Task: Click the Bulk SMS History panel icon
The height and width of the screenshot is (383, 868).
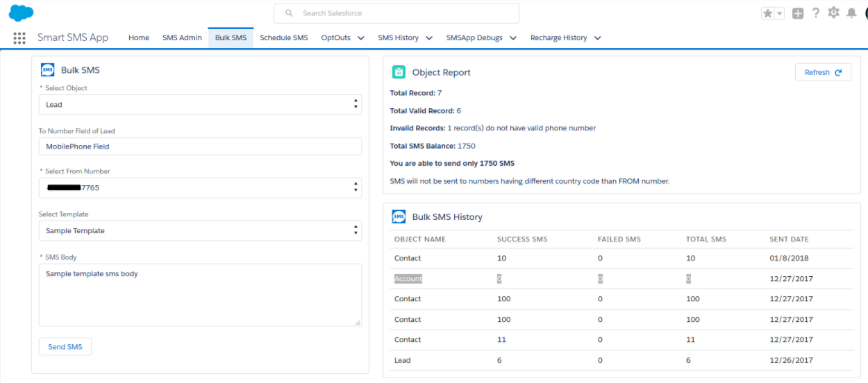Action: point(399,216)
